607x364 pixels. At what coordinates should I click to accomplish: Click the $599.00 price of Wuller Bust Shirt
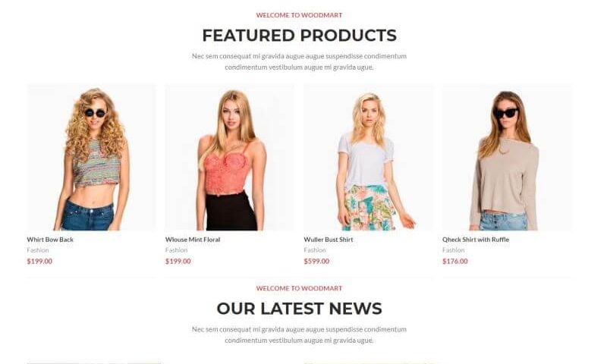[316, 261]
